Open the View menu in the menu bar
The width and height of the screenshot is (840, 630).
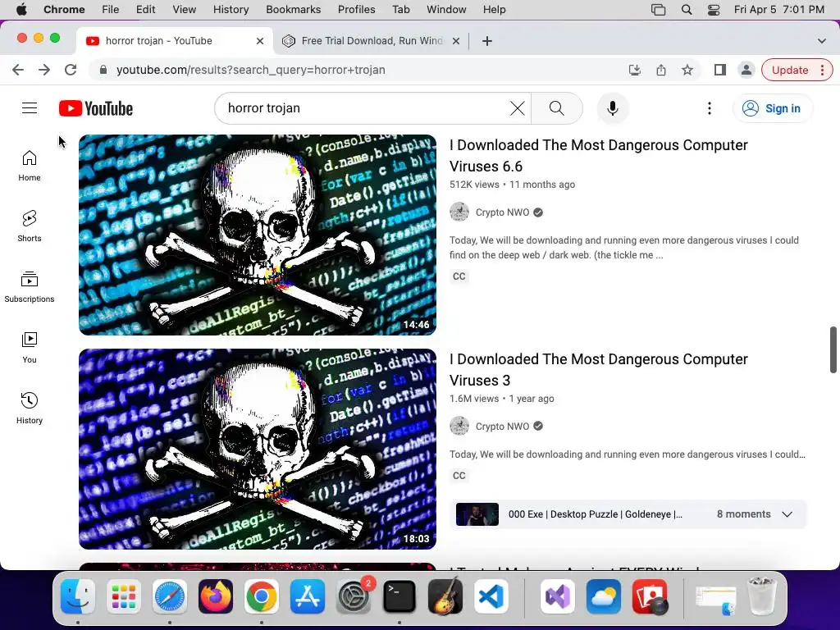[185, 10]
